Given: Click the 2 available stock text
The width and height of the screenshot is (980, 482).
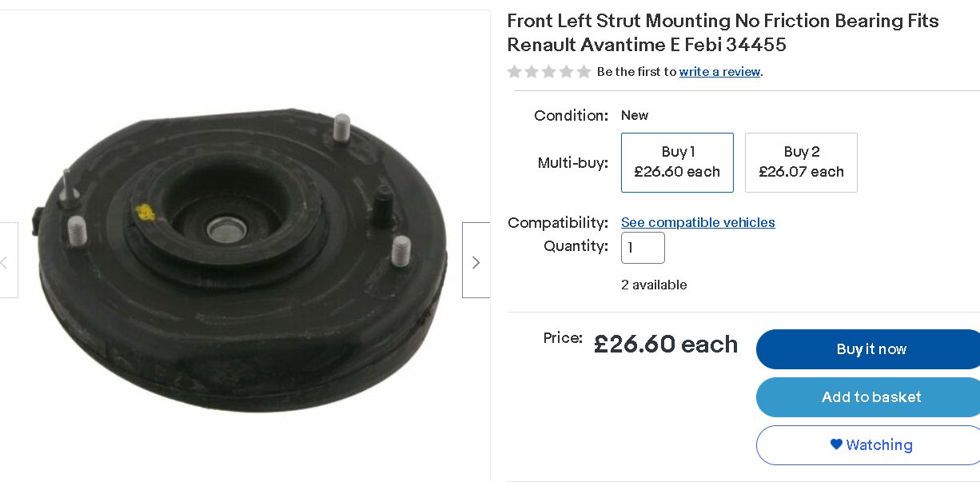Looking at the screenshot, I should 654,285.
